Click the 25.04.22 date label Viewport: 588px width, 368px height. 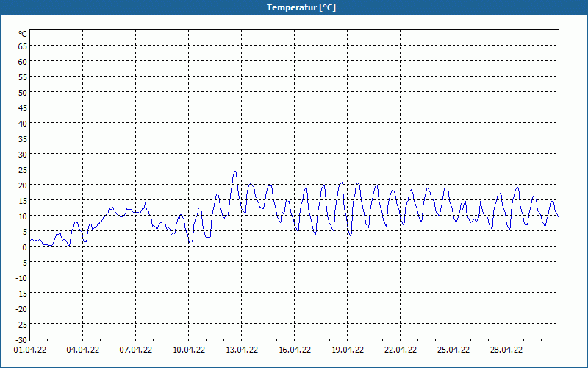[x=453, y=350]
